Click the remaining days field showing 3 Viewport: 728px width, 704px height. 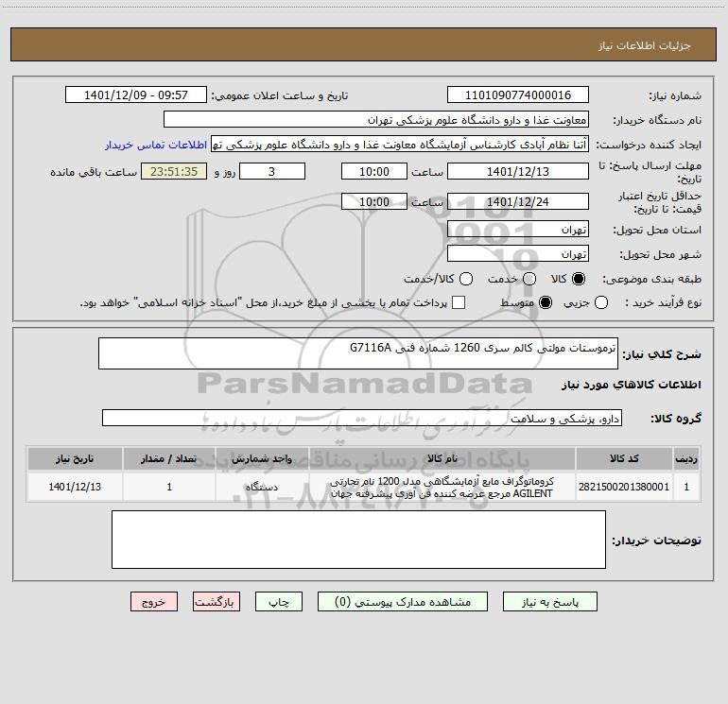coord(272,171)
